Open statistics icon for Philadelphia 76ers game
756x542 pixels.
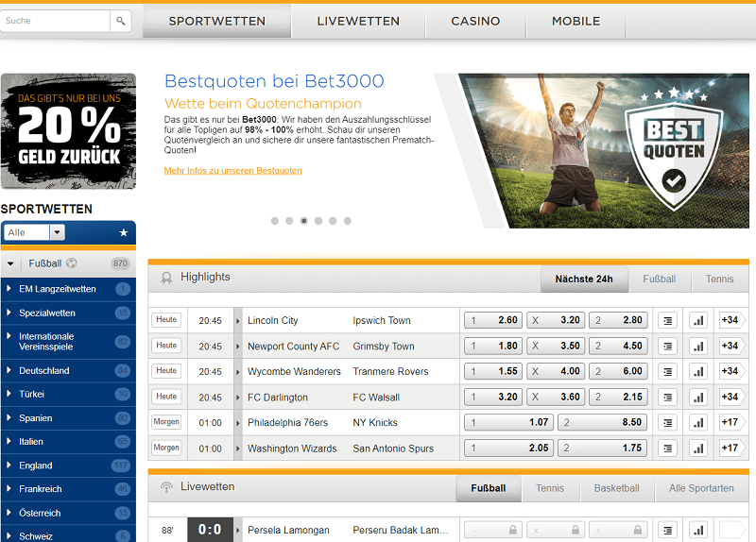698,423
